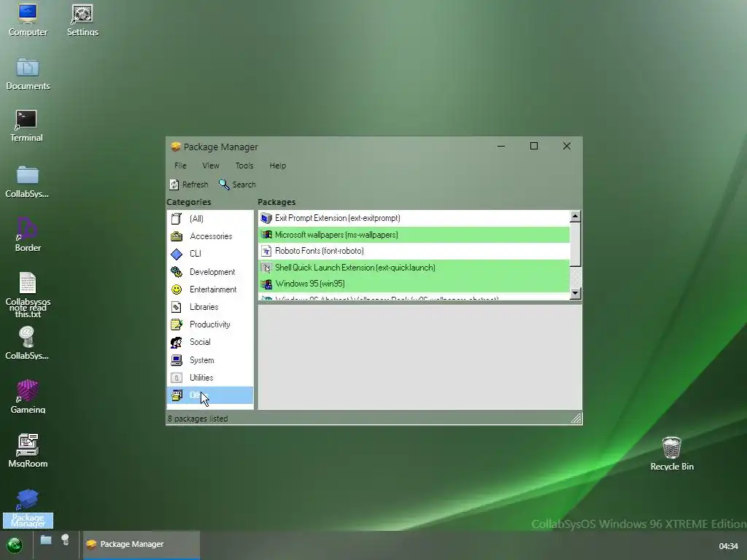Viewport: 747px width, 560px height.
Task: Click the package list scrollbar thumb
Action: (575, 244)
